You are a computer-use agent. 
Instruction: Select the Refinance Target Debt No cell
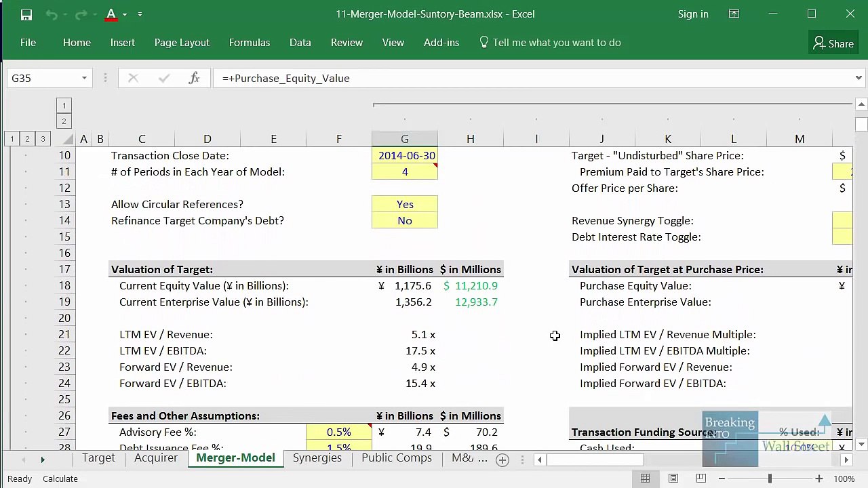click(405, 220)
